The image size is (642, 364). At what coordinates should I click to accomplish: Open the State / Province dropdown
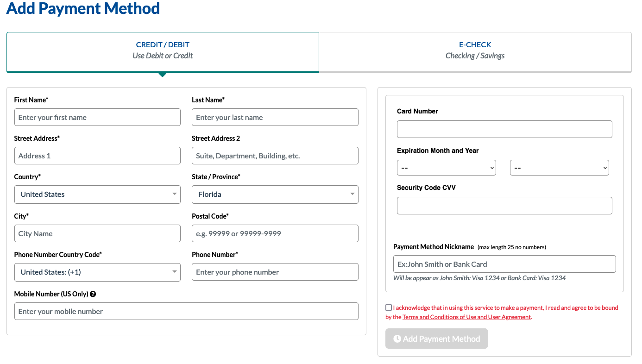[275, 194]
